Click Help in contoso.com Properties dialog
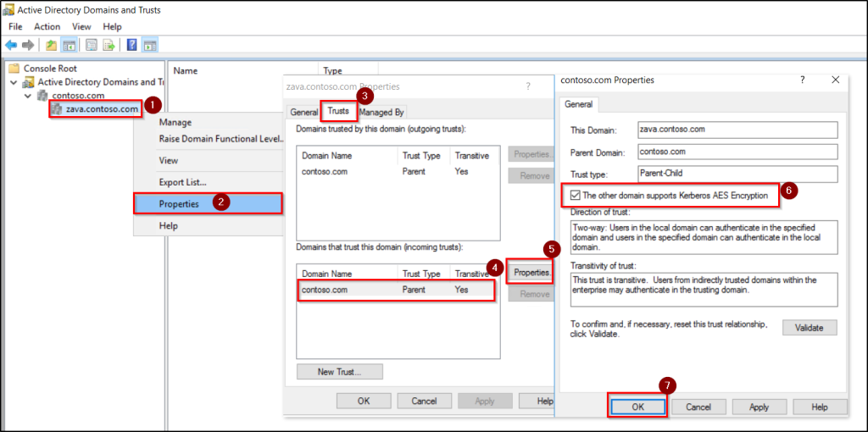Viewport: 868px width, 432px height. [x=820, y=407]
